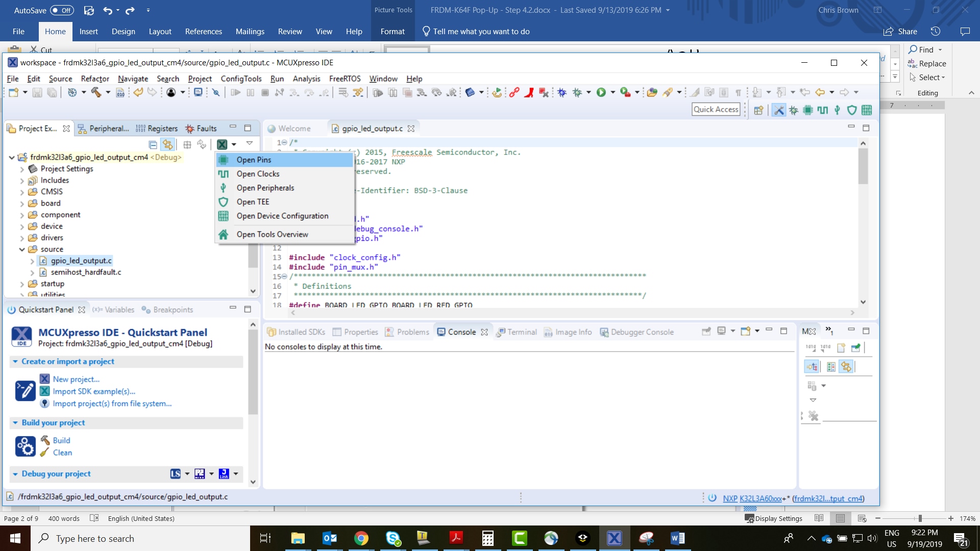The image size is (980, 551).
Task: Click the blue Debug bug toolbar icon
Action: 562,92
